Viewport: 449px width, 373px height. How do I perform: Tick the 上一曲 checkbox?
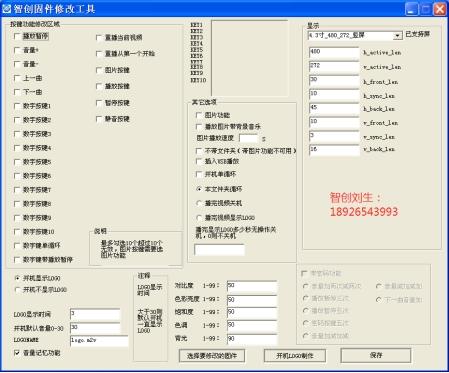click(17, 78)
